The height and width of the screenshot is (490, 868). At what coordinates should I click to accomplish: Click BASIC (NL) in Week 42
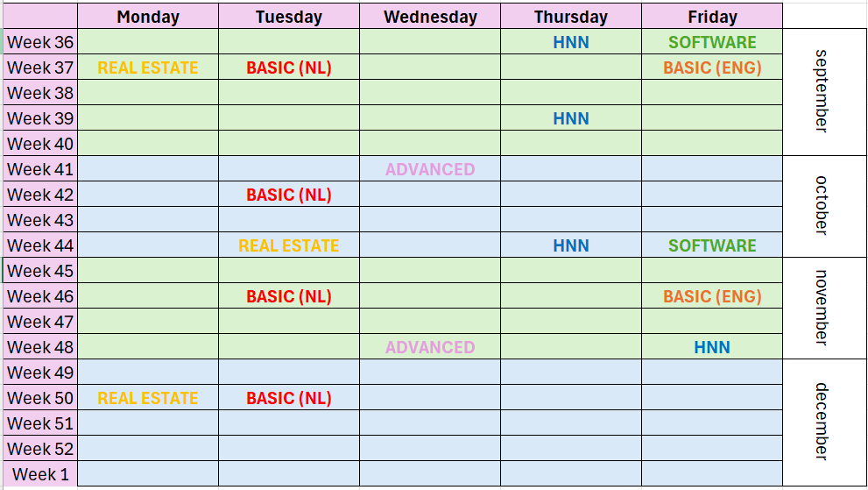tap(289, 195)
